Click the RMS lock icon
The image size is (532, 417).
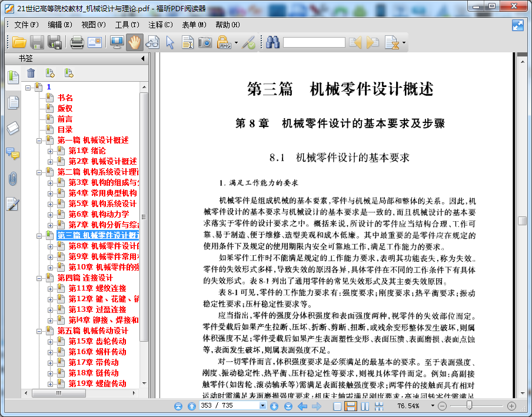tap(224, 42)
